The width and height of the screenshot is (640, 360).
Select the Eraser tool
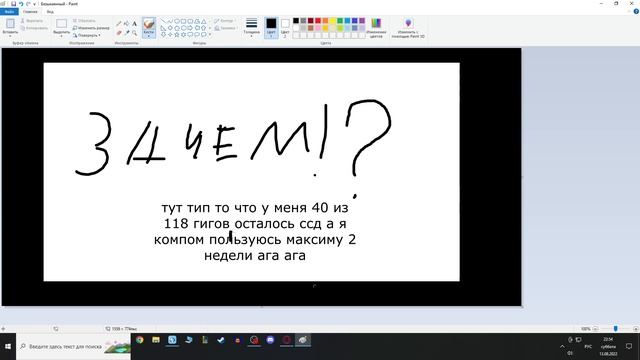point(119,33)
